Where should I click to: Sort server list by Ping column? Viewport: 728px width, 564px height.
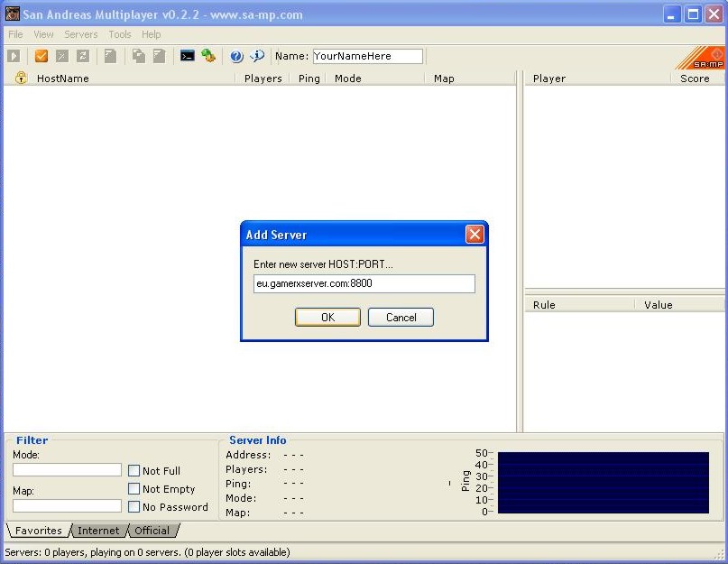click(x=309, y=79)
